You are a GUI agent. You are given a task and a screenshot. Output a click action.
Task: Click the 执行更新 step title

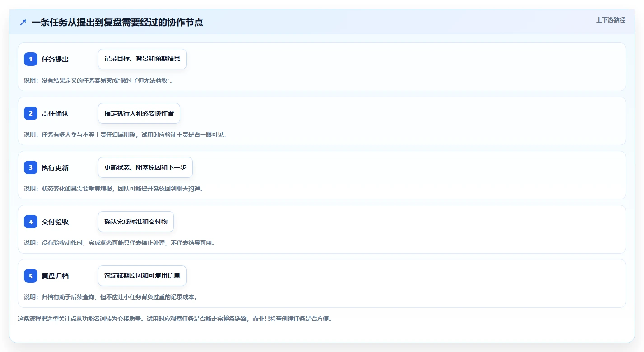tap(55, 167)
